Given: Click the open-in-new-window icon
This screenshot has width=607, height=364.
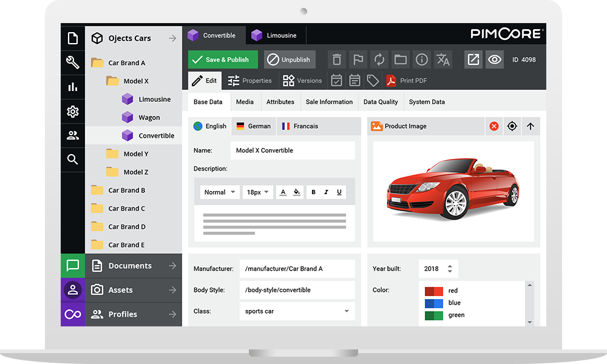Looking at the screenshot, I should tap(473, 59).
